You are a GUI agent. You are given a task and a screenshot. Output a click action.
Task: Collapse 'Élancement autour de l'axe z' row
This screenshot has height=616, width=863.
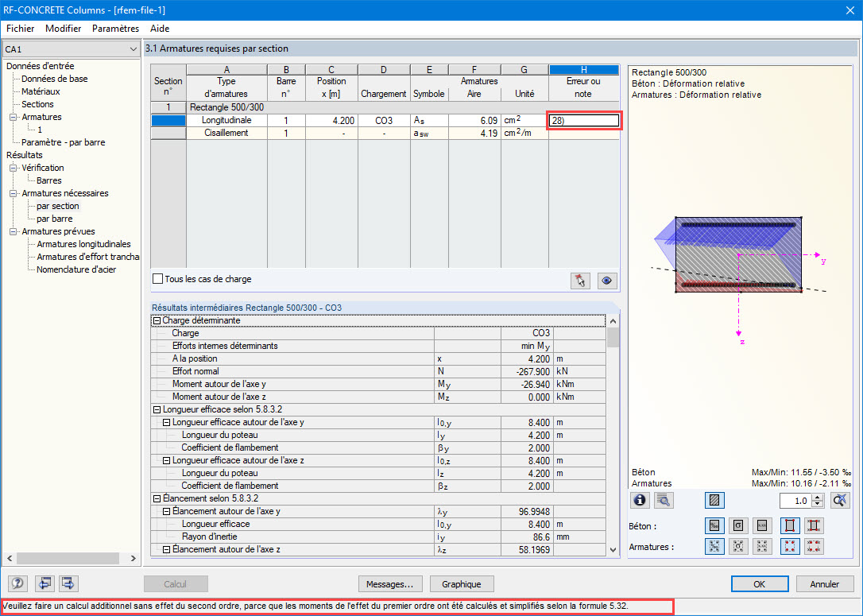(x=167, y=549)
